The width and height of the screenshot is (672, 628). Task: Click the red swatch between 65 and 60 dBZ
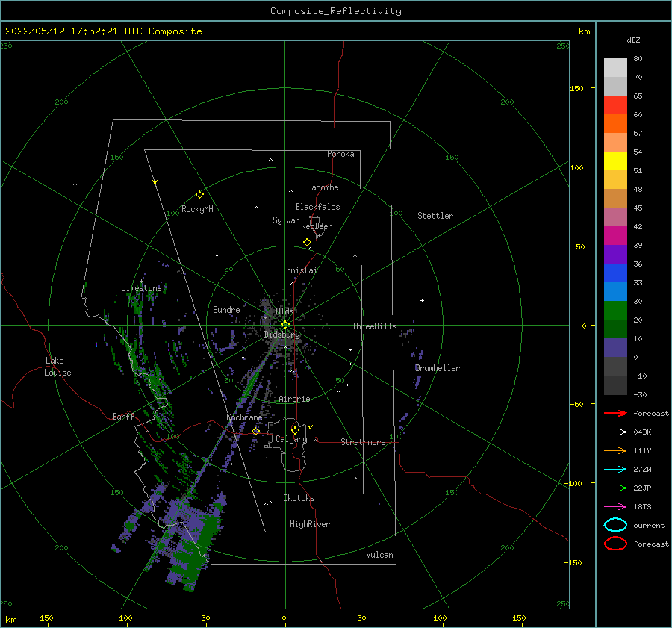[x=615, y=105]
